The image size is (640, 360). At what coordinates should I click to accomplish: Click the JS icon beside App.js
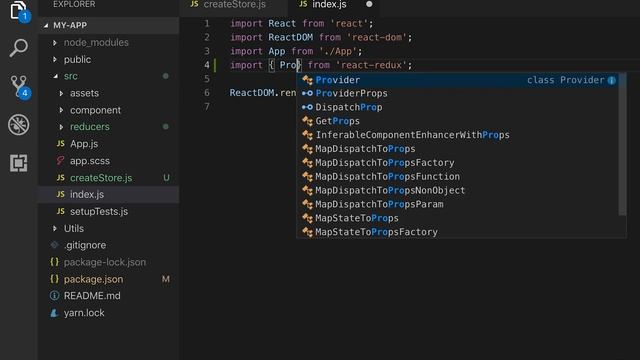[60, 144]
